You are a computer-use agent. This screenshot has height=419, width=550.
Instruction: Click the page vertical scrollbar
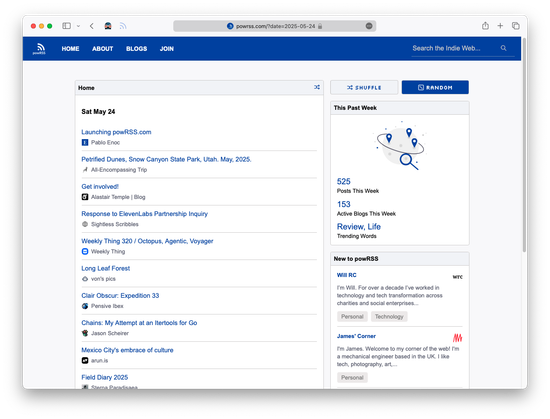pyautogui.click(x=524, y=144)
